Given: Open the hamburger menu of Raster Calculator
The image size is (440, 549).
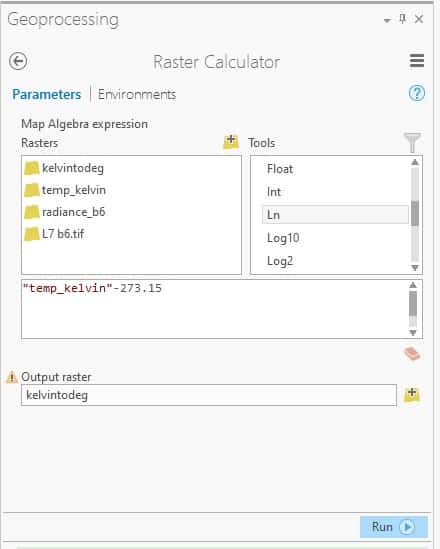Looking at the screenshot, I should 417,61.
